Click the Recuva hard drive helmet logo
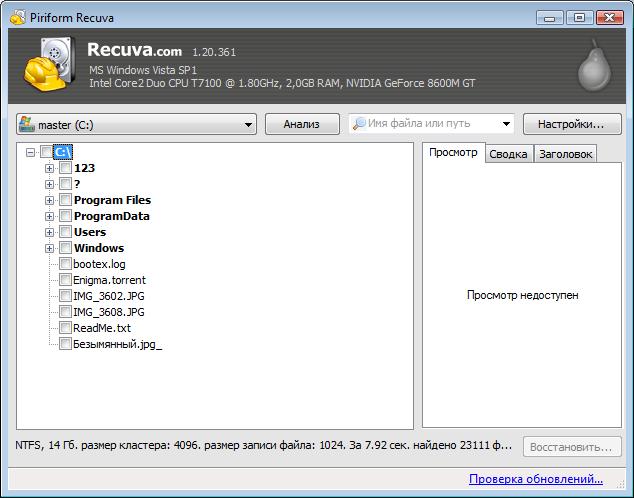Viewport: 634px width, 498px height. point(47,63)
